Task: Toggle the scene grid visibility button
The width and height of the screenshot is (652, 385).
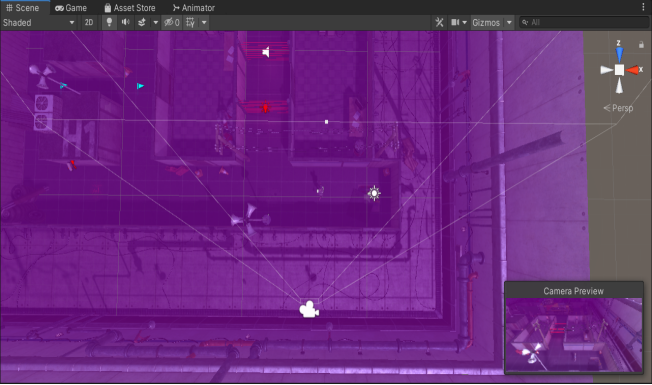Action: click(190, 22)
